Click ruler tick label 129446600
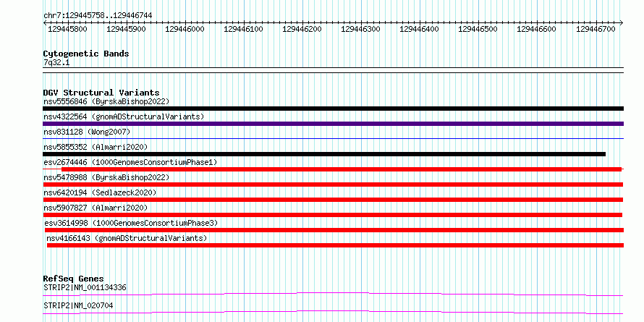The image size is (644, 322). pos(536,29)
